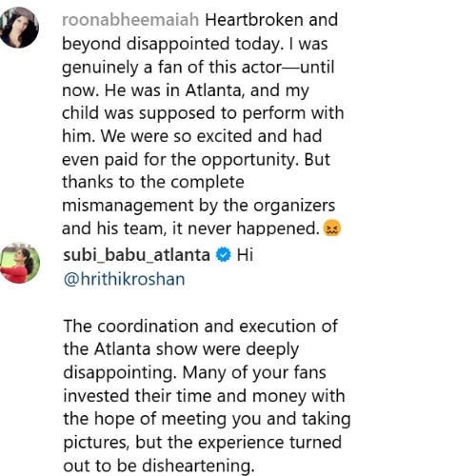Click "child was supposed to perform with"
This screenshot has width=476, height=476.
[x=203, y=113]
